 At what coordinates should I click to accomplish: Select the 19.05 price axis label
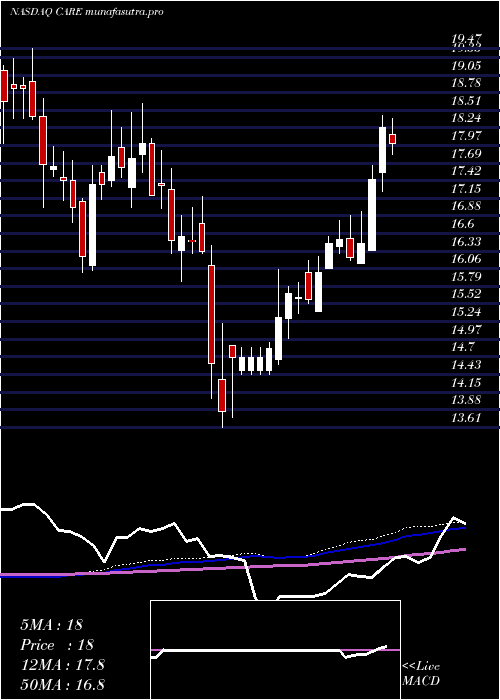click(x=466, y=66)
